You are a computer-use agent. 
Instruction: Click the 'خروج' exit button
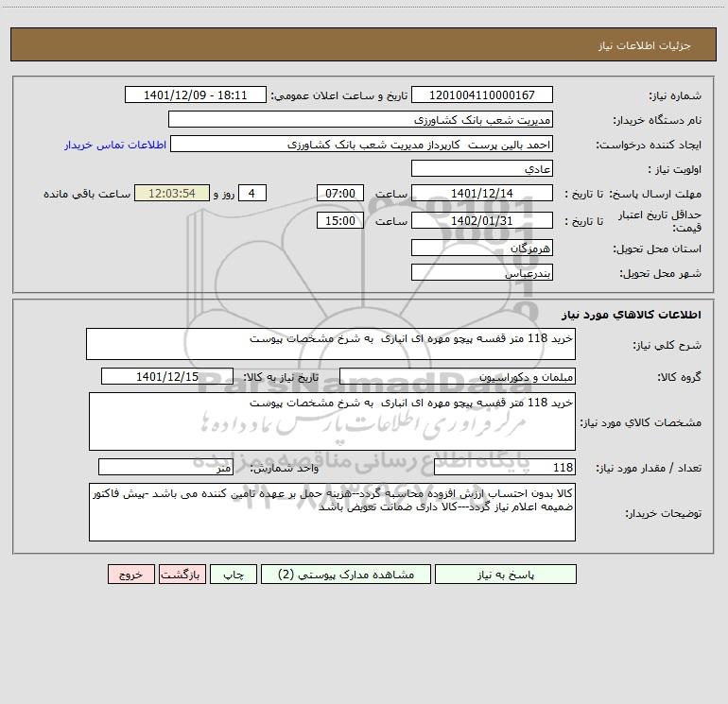tap(130, 575)
